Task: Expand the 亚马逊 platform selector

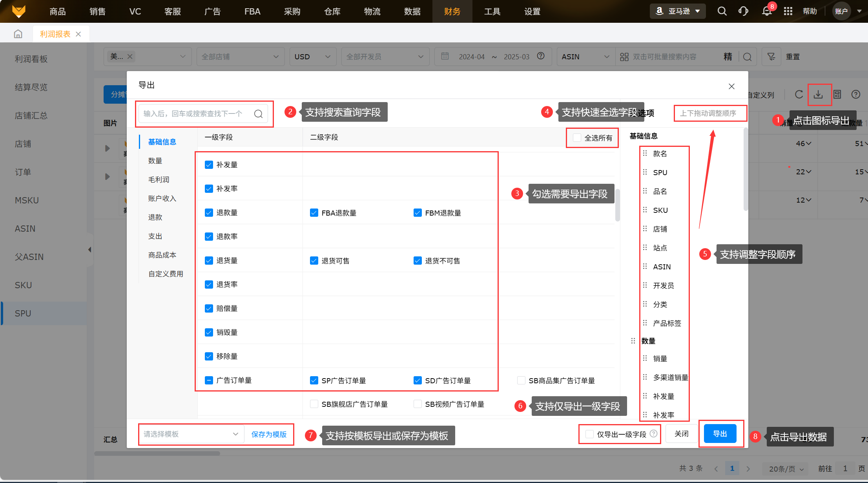Action: [x=678, y=11]
